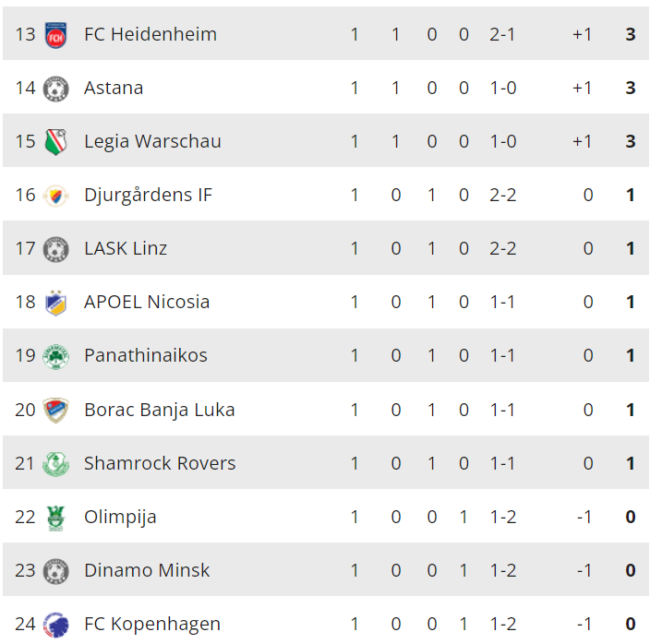Click the Olimpija green dragon crest

pos(56,517)
